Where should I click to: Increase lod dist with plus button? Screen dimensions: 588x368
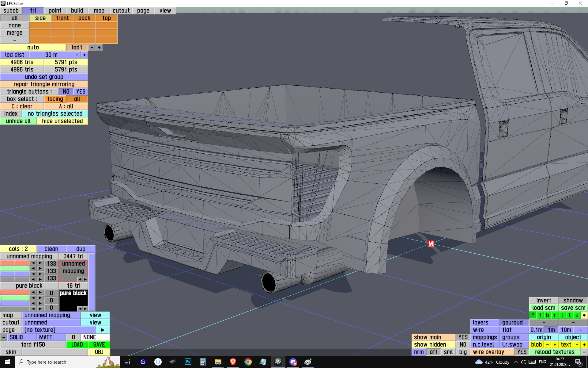(x=85, y=55)
